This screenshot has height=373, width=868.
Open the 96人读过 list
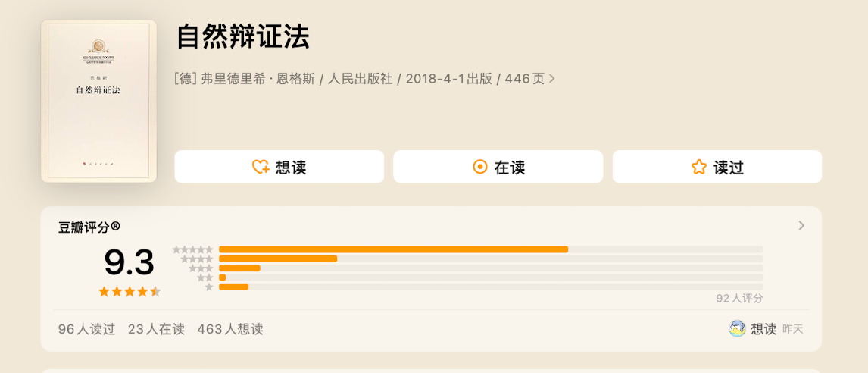point(87,329)
